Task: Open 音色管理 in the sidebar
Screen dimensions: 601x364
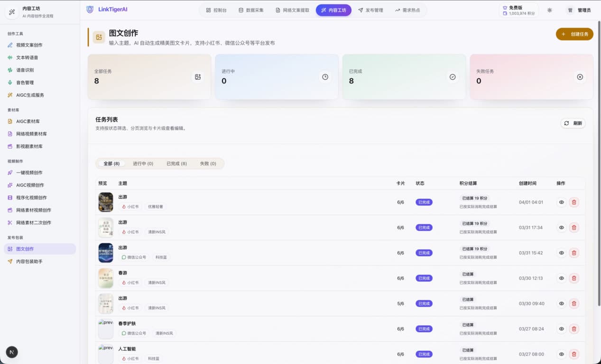Action: point(25,82)
